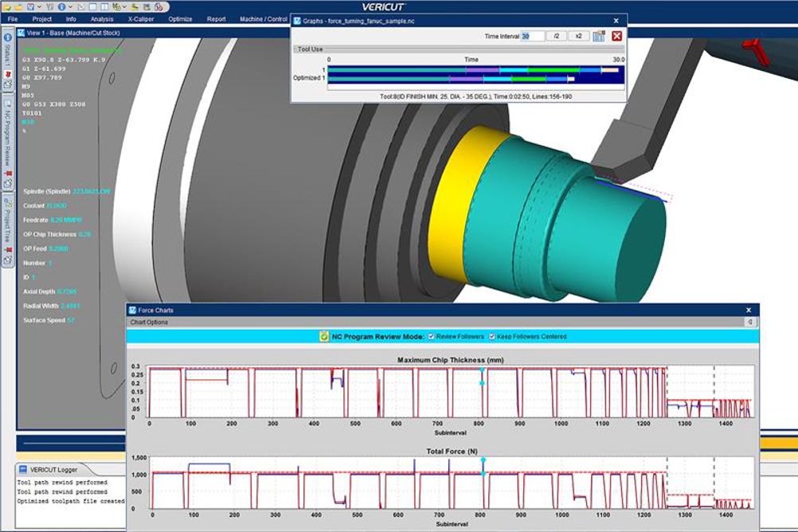Open the Info menu
The image size is (798, 532).
[71, 19]
